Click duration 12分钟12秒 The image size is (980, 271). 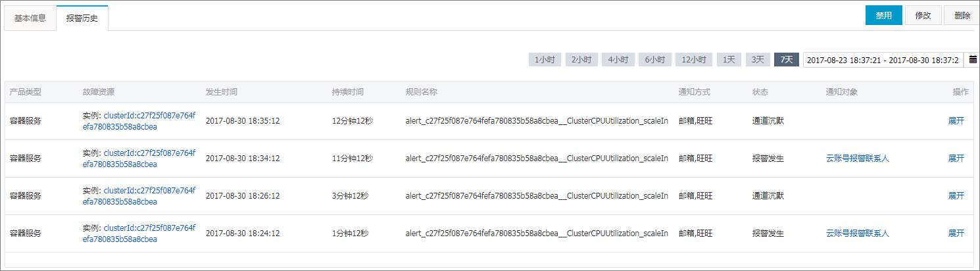353,121
